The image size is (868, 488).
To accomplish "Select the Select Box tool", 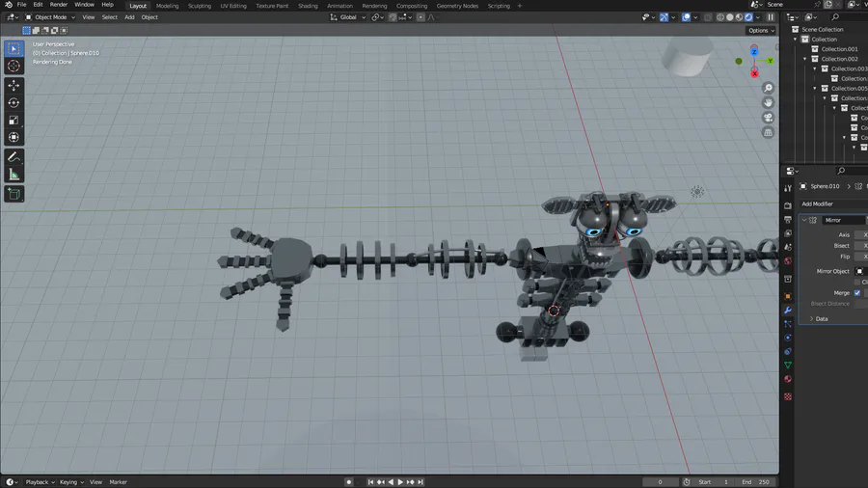I will pyautogui.click(x=14, y=48).
